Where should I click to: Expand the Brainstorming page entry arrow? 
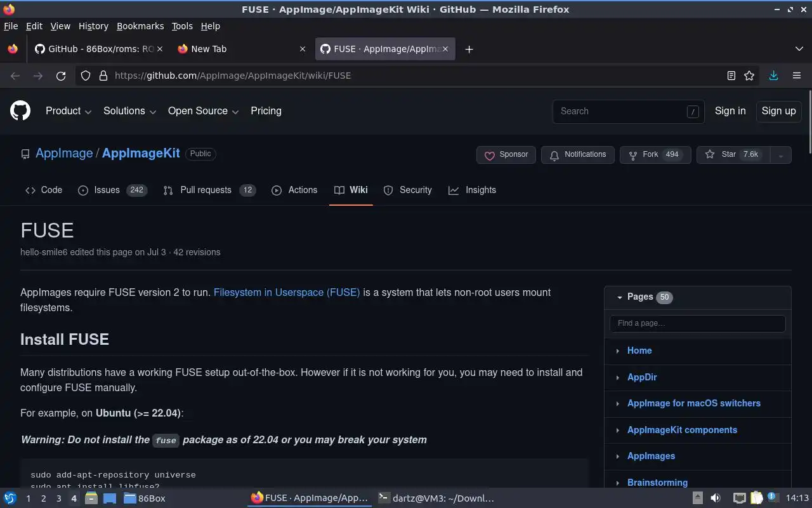[617, 483]
